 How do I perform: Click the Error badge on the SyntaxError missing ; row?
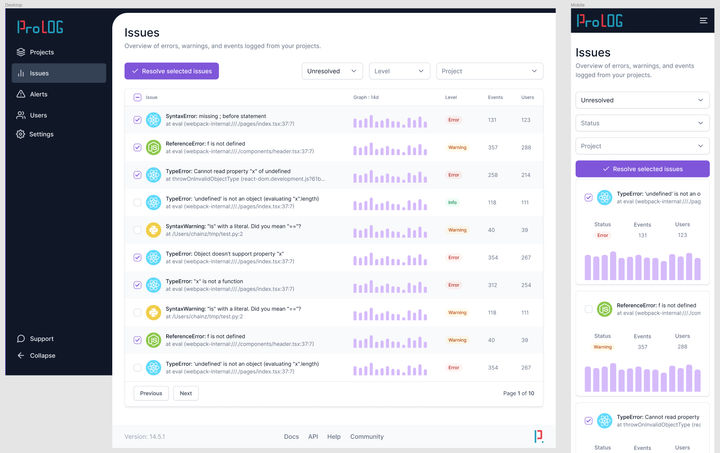point(454,120)
